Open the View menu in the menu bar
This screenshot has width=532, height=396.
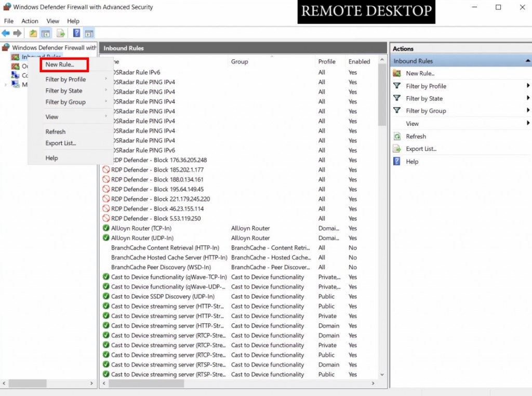[52, 21]
